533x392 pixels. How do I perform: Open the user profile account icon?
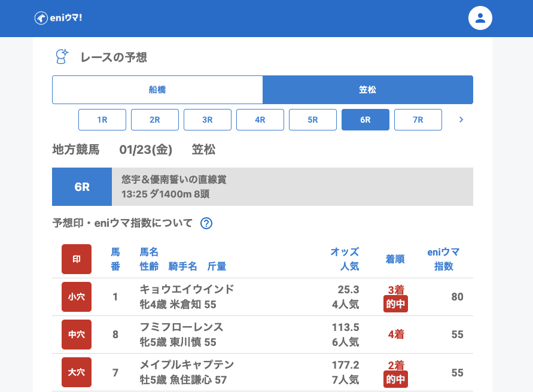[x=480, y=18]
